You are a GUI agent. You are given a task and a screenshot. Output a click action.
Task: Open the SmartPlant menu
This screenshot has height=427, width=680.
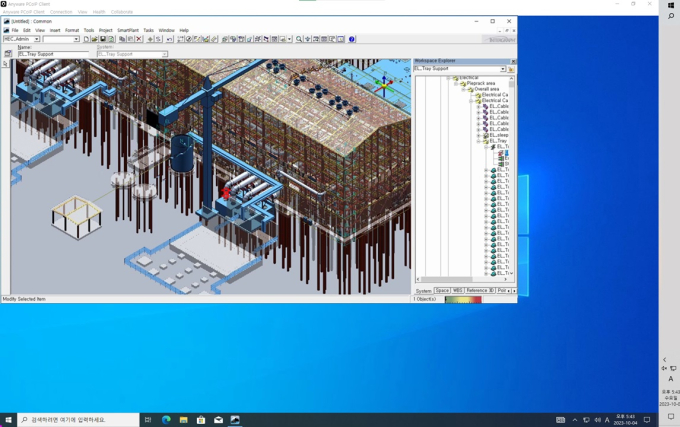click(128, 30)
